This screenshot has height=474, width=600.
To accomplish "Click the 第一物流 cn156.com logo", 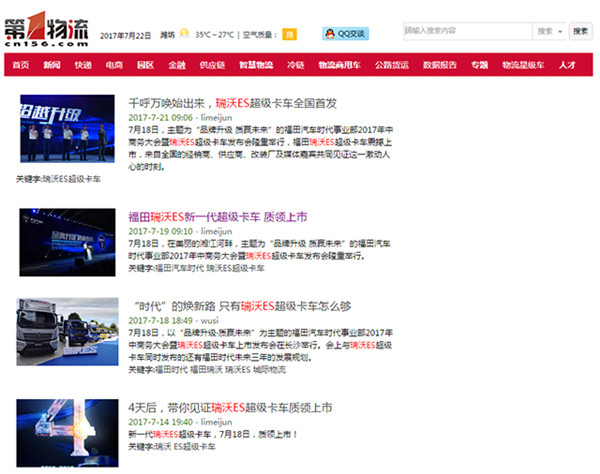I will (46, 29).
